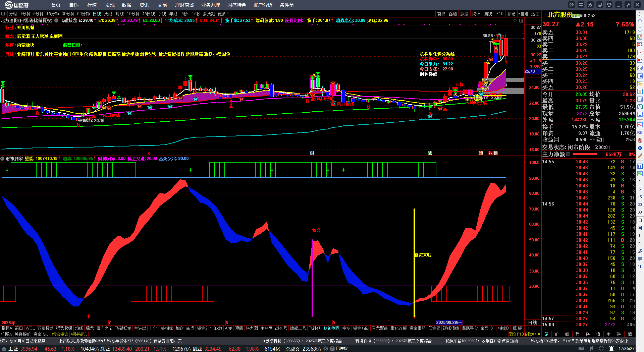644x352 pixels.
Task: Click the 统计 button
Action: pyautogui.click(x=476, y=14)
